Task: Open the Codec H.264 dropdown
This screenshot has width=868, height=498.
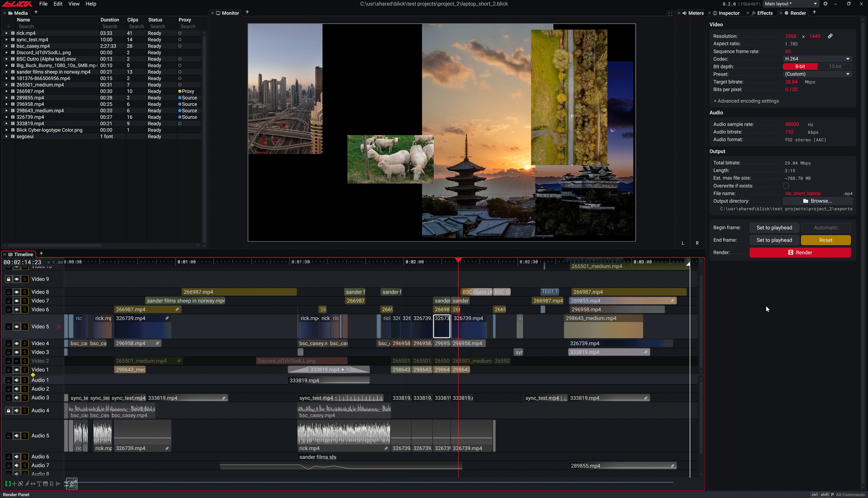Action: click(817, 59)
